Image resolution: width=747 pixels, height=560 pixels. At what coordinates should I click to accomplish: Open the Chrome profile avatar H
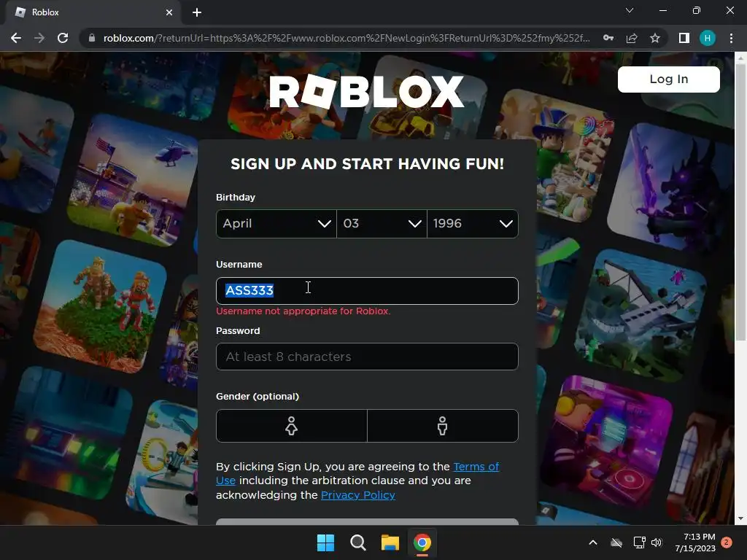pos(708,38)
